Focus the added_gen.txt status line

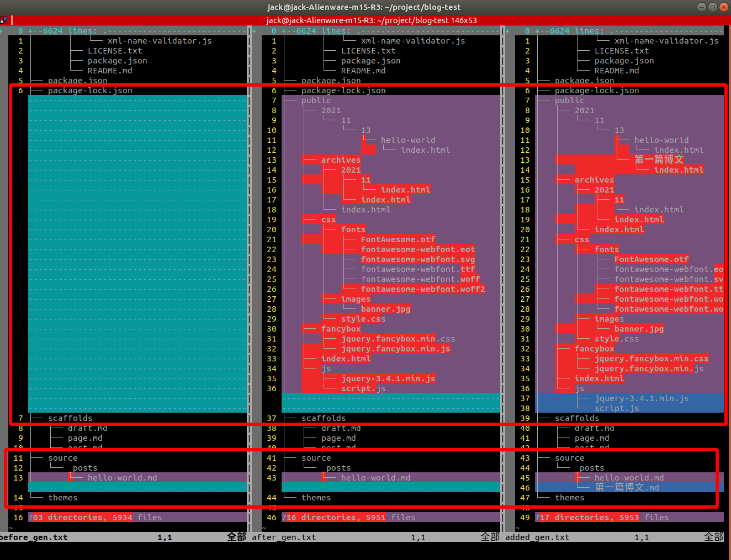coord(615,537)
